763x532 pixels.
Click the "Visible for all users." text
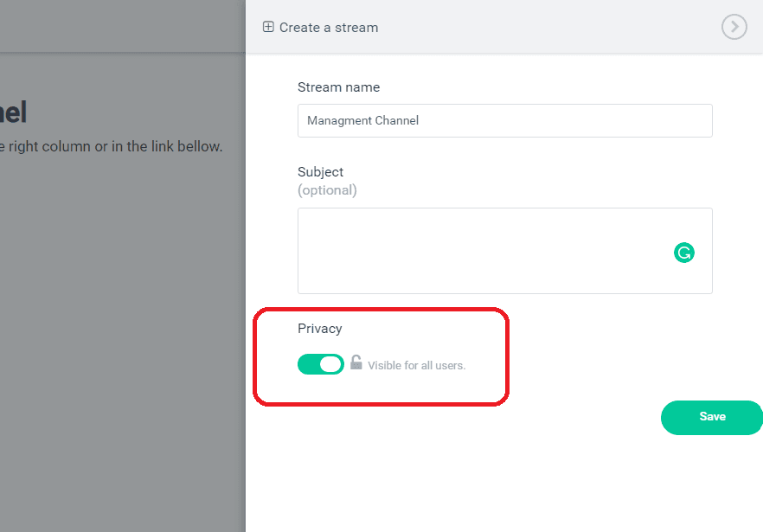pyautogui.click(x=416, y=365)
